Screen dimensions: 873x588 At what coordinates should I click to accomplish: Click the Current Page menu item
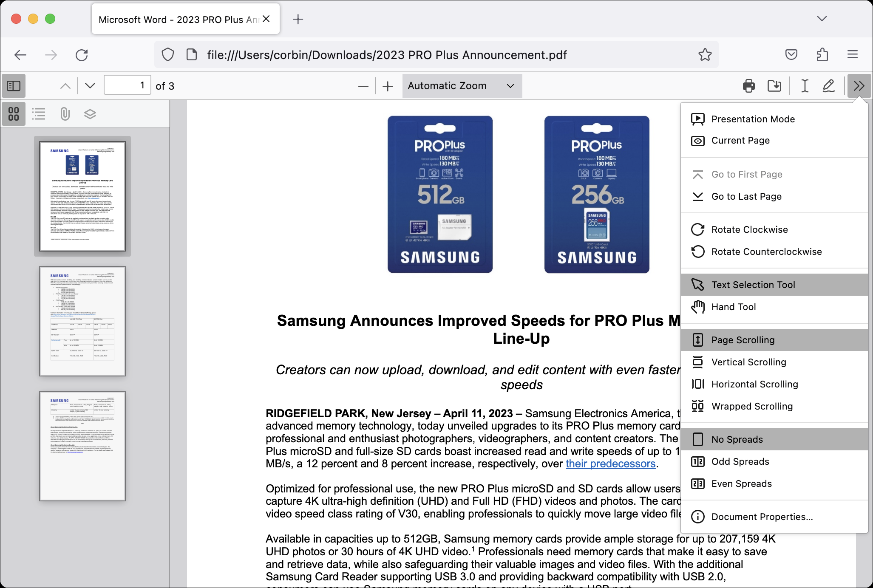point(774,141)
